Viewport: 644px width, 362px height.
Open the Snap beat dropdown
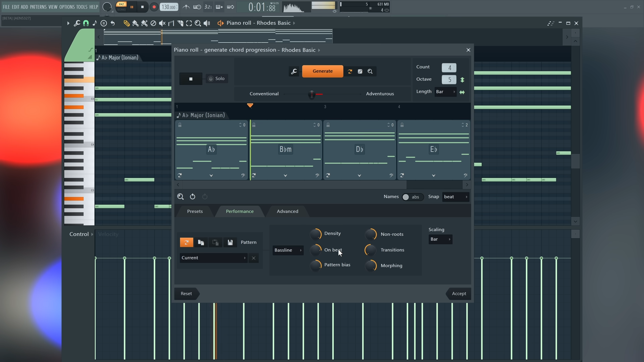tap(455, 197)
